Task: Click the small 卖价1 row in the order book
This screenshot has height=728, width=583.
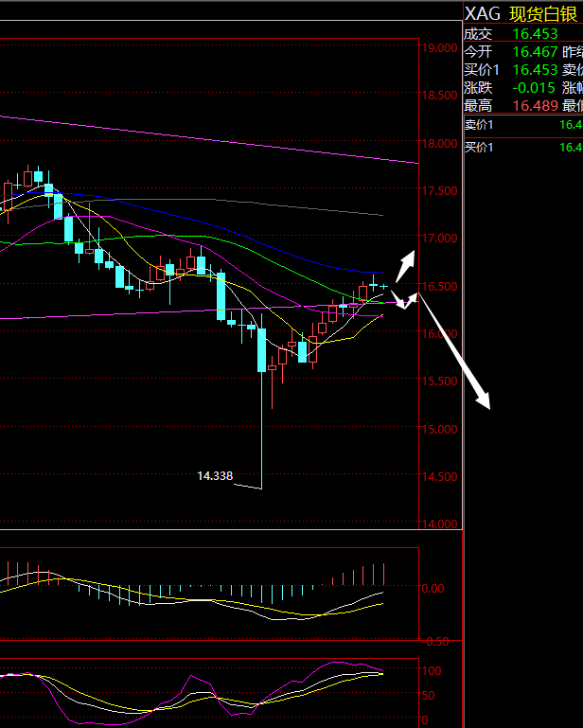Action: pyautogui.click(x=523, y=125)
